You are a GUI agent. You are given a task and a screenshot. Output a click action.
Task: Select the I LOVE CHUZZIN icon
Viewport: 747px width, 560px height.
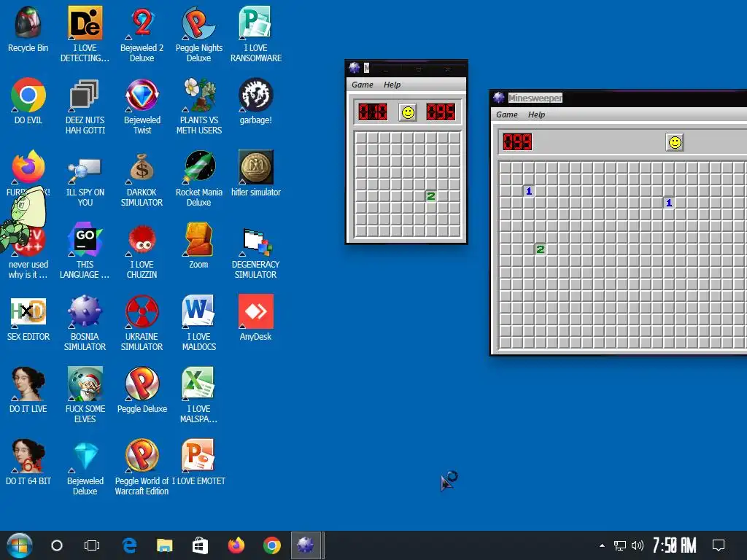pos(142,239)
